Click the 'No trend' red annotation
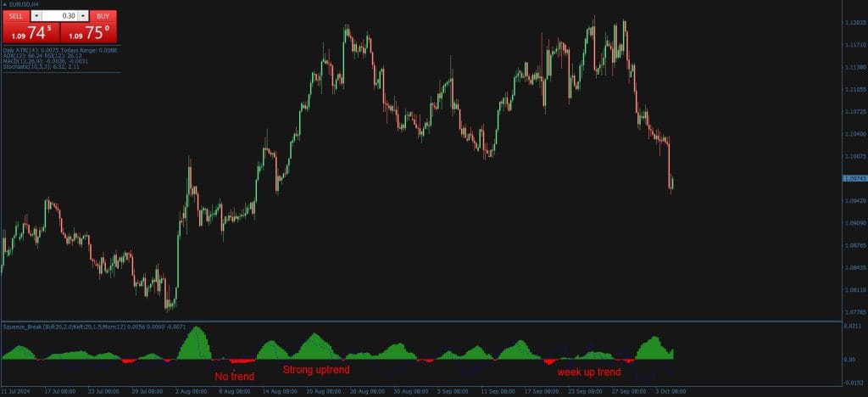 coord(234,376)
